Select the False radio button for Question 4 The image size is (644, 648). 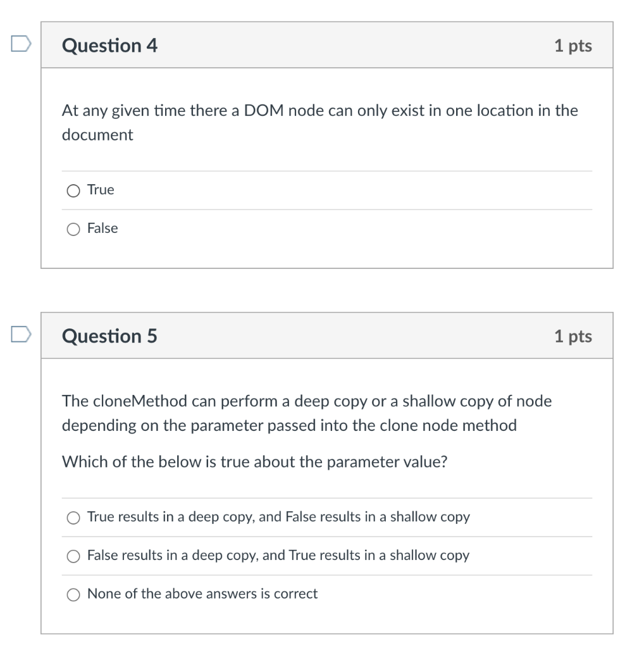coord(73,229)
